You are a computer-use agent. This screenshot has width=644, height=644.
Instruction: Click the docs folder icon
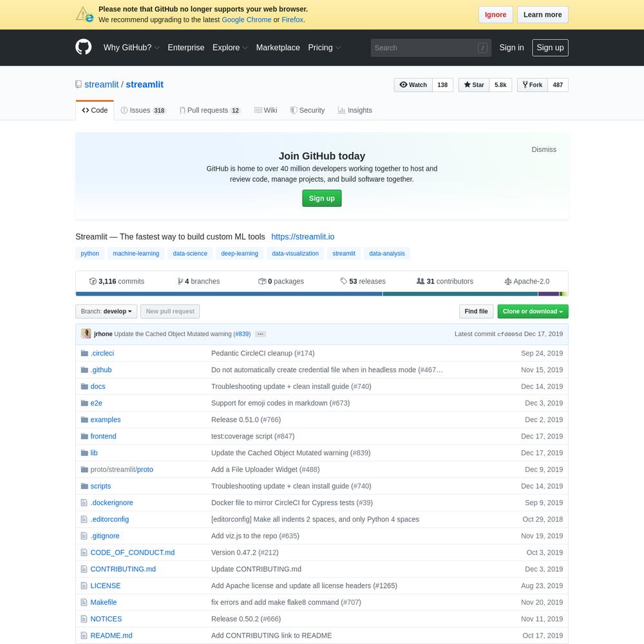point(84,386)
